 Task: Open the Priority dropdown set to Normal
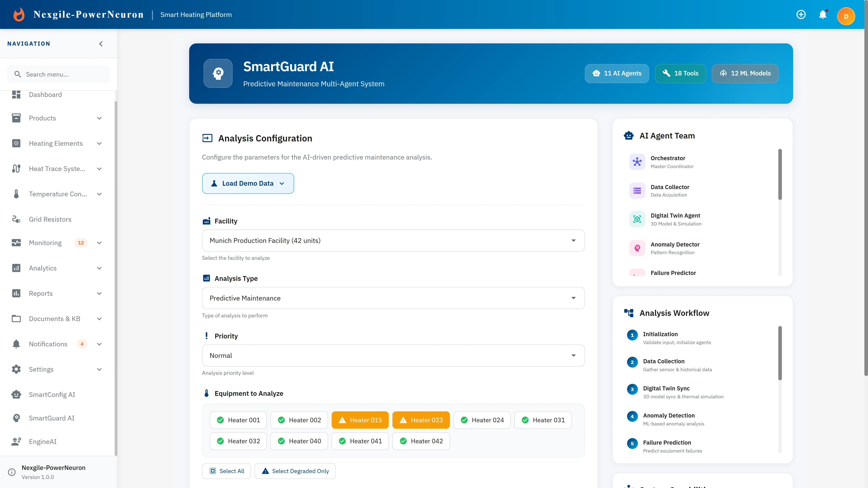(x=393, y=355)
